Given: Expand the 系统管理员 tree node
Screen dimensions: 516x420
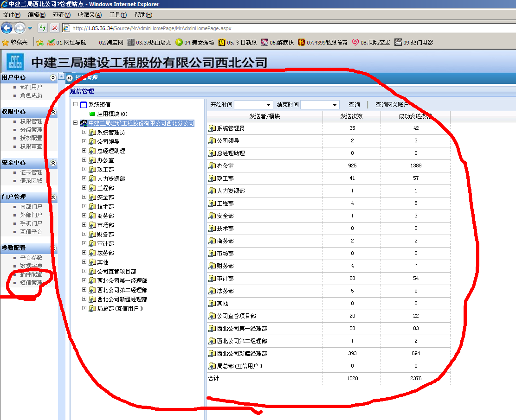Looking at the screenshot, I should 84,132.
